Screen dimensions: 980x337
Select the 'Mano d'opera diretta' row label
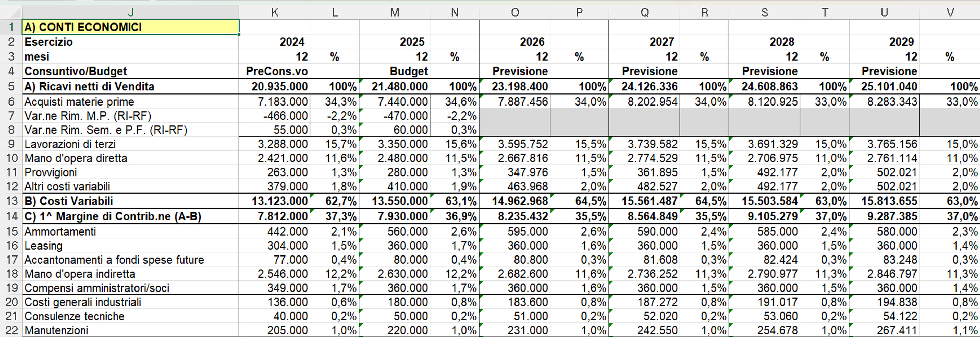click(x=130, y=158)
